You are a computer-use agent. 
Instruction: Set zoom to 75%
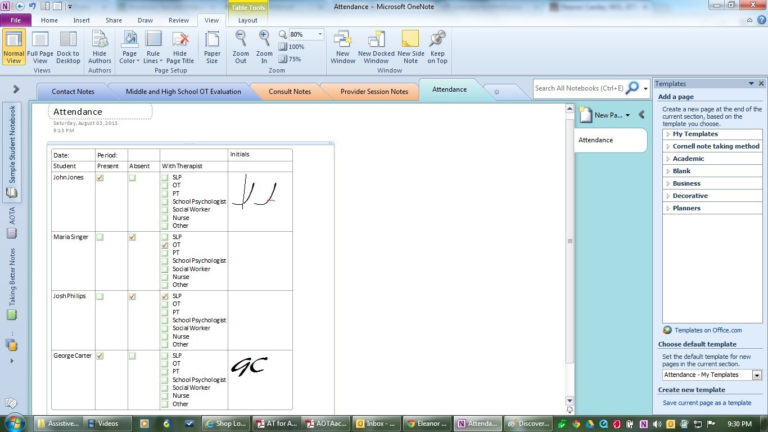[x=290, y=59]
